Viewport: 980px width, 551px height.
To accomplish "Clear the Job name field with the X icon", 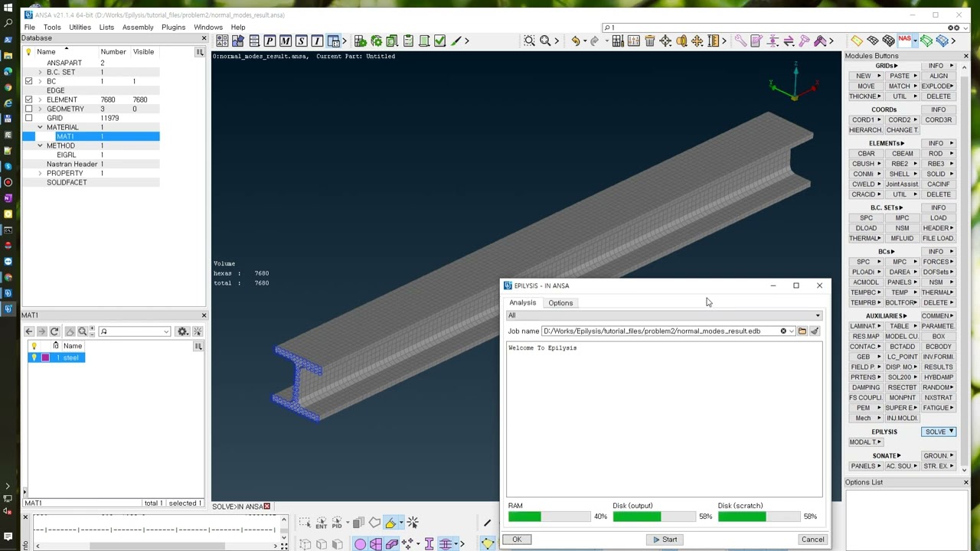I will pyautogui.click(x=783, y=331).
